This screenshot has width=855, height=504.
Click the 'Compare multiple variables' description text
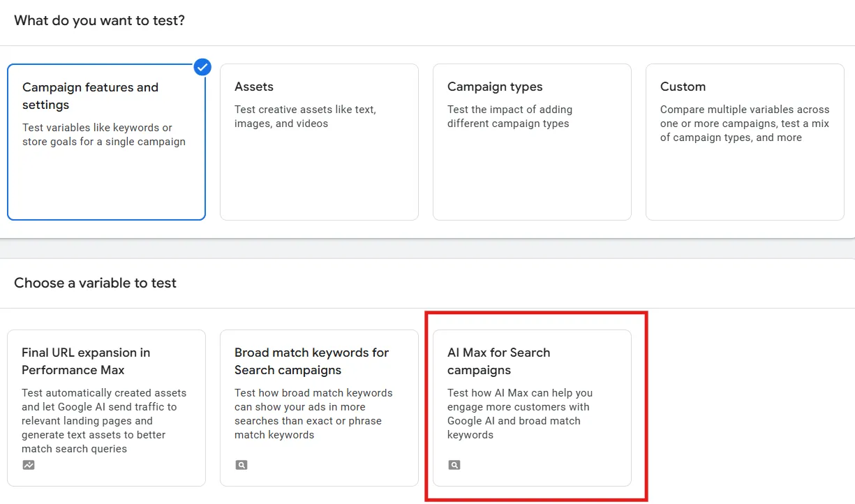click(745, 124)
